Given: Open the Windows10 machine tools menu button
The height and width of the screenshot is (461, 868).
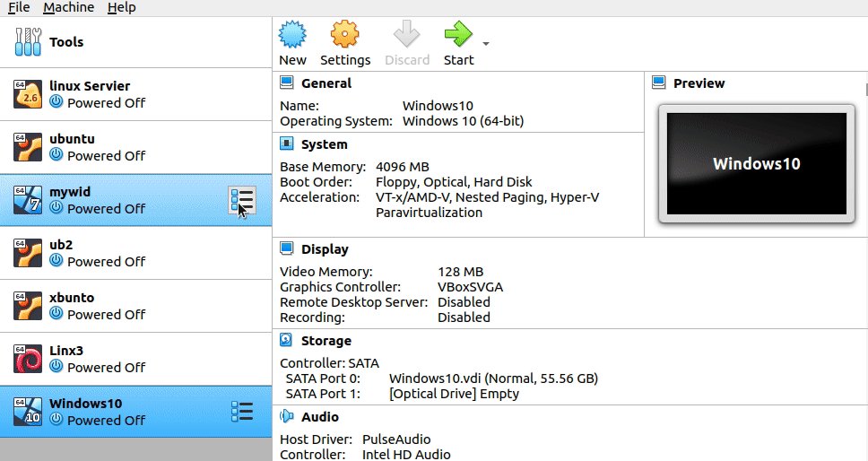Looking at the screenshot, I should point(242,412).
